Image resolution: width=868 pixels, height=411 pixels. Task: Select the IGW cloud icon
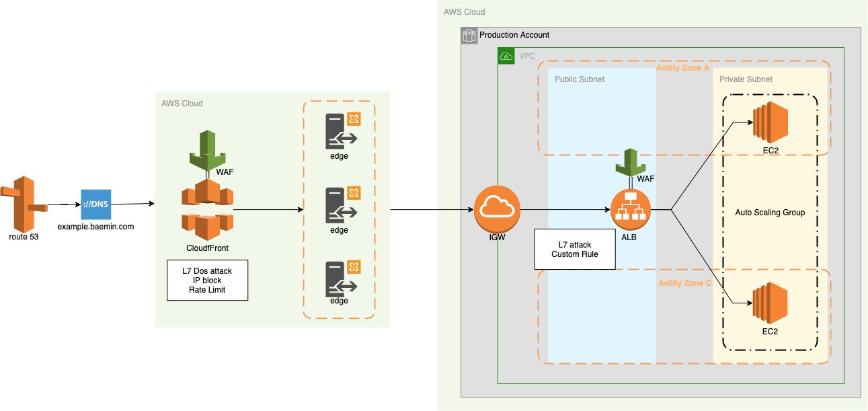pyautogui.click(x=498, y=210)
